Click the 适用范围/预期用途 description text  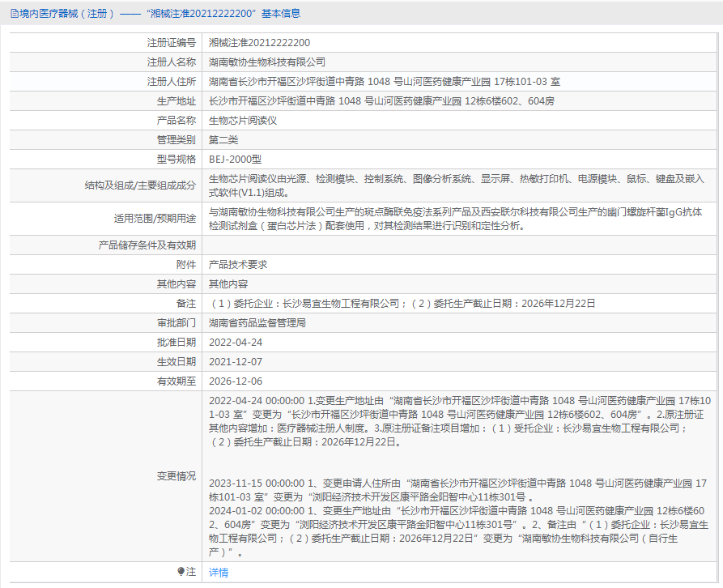click(455, 219)
